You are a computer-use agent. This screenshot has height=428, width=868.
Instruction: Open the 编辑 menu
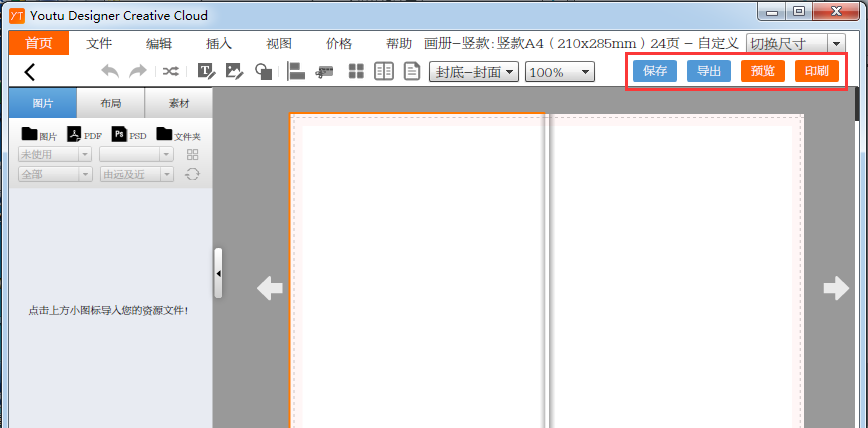coord(159,44)
